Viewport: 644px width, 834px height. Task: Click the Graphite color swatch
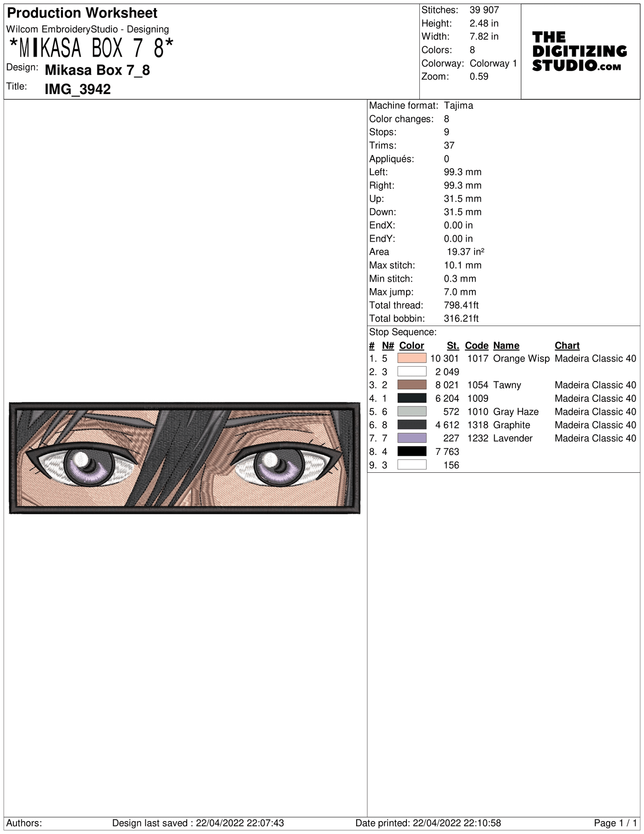click(412, 425)
